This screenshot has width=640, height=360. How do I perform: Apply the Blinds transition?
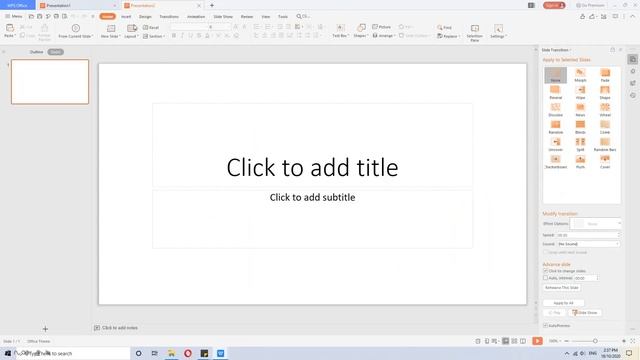(x=580, y=127)
